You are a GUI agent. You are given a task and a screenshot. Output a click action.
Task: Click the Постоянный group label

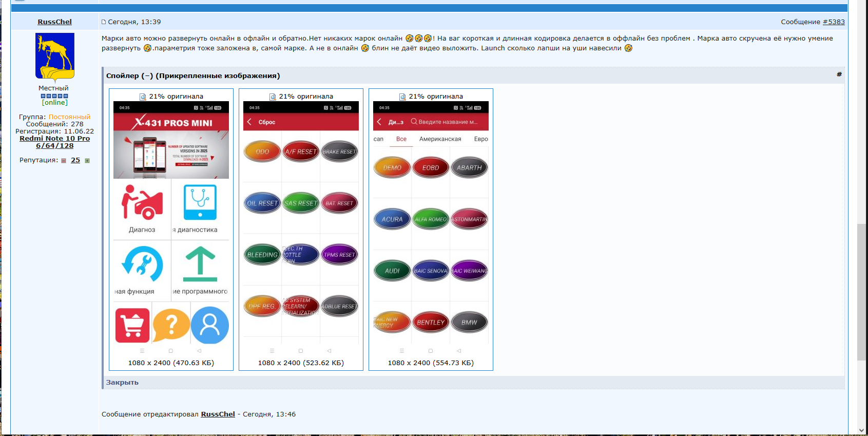click(69, 117)
